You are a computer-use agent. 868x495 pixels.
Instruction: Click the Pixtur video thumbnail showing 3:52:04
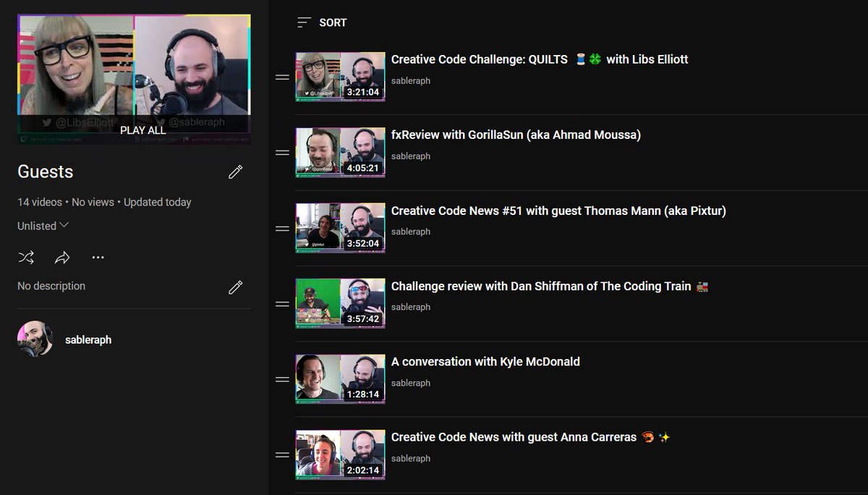coord(340,228)
